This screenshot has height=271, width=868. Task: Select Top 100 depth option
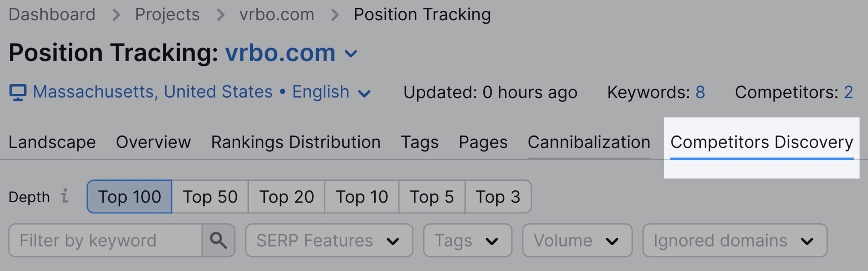(129, 197)
